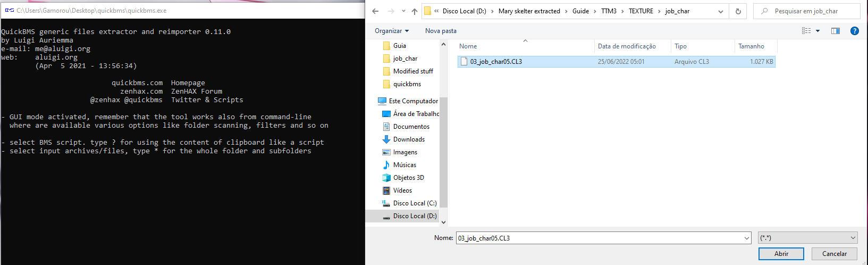Click size cell 1.027 KB
The width and height of the screenshot is (868, 265).
761,62
